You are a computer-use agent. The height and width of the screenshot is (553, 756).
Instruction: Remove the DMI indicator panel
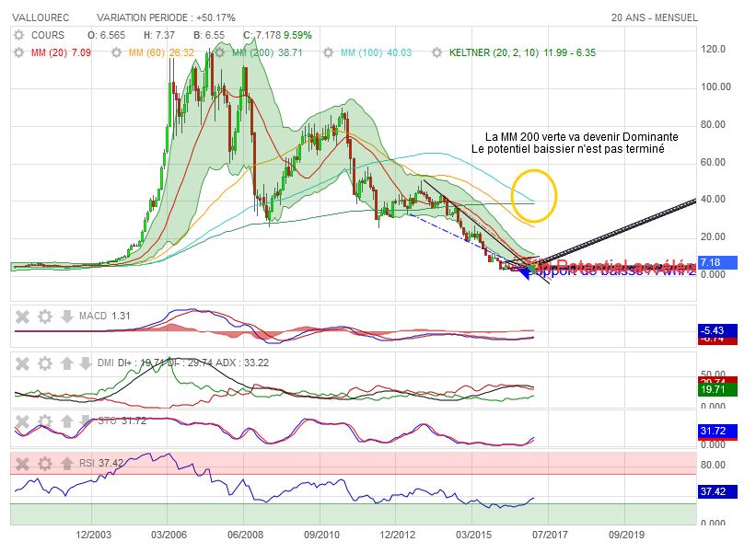[22, 363]
